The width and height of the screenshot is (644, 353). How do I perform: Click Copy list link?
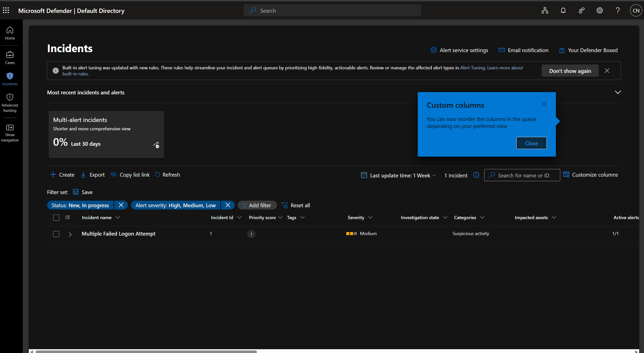130,175
